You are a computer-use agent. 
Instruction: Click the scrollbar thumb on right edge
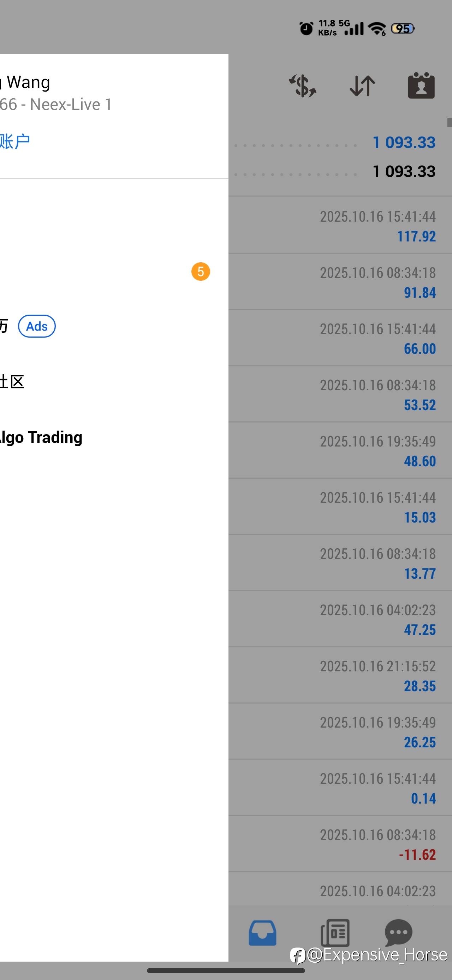449,122
